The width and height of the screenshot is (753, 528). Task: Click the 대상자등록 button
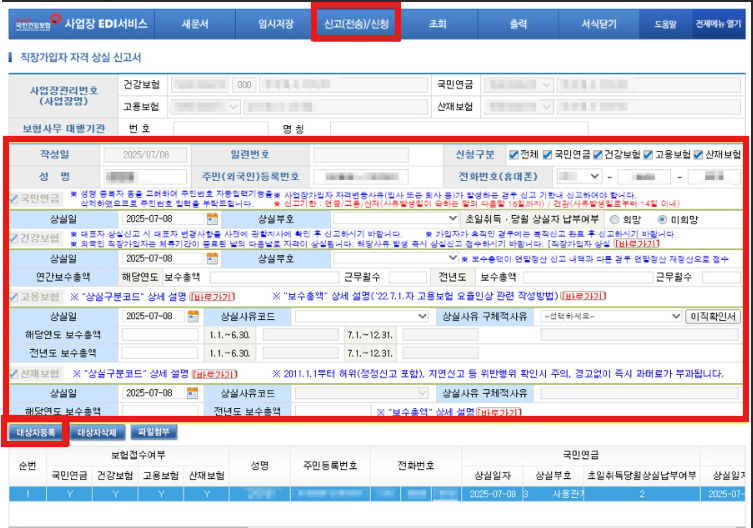(36, 432)
